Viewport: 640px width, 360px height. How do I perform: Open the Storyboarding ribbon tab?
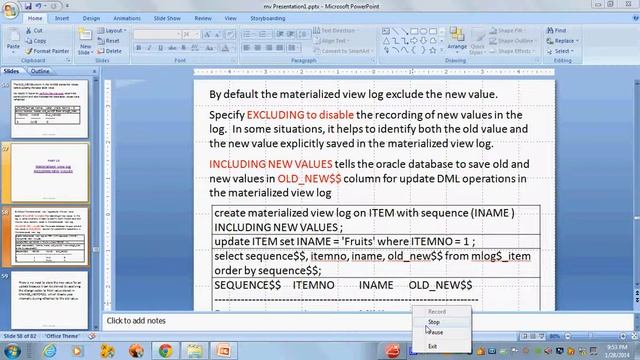pyautogui.click(x=268, y=18)
